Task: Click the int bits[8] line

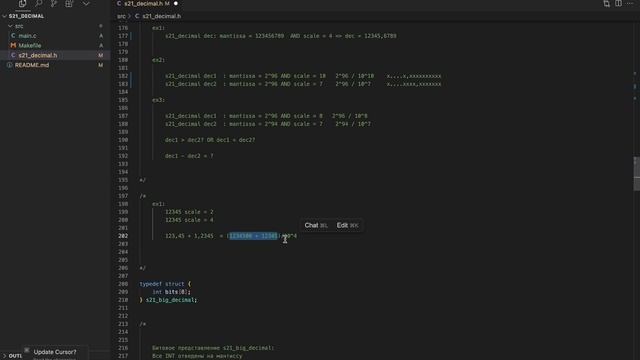Action: pos(171,292)
